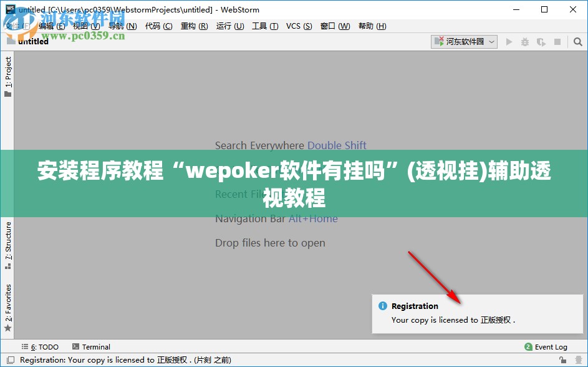Click the Structure icon in sidebar
Image resolution: width=588 pixels, height=367 pixels.
point(8,266)
